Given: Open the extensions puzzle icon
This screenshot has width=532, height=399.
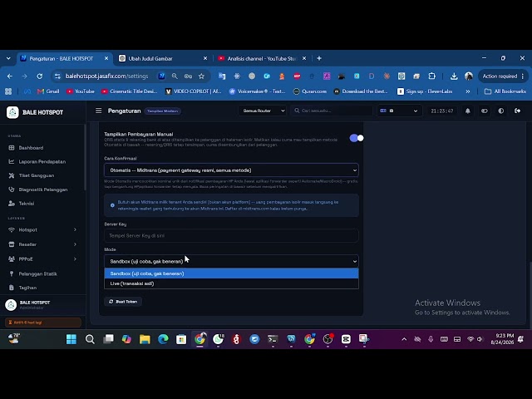Looking at the screenshot, I should tap(432, 76).
